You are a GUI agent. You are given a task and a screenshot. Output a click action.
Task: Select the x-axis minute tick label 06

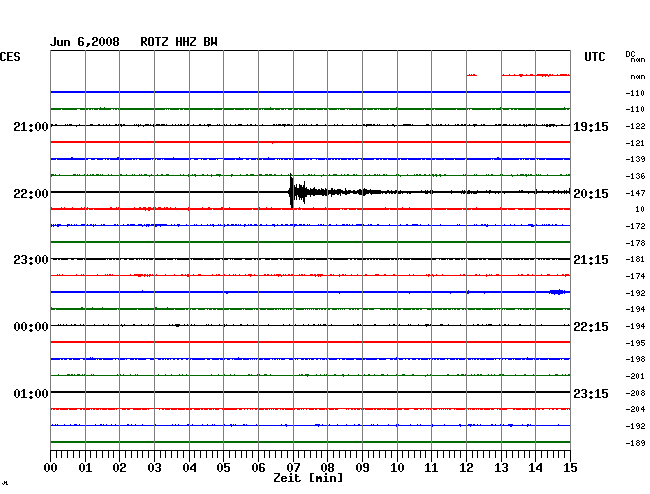coord(258,468)
